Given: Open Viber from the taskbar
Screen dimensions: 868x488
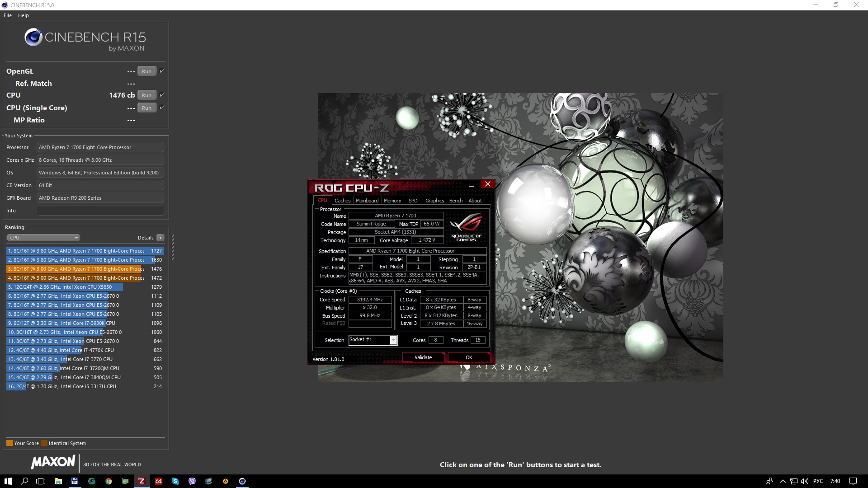Looking at the screenshot, I should point(192,481).
